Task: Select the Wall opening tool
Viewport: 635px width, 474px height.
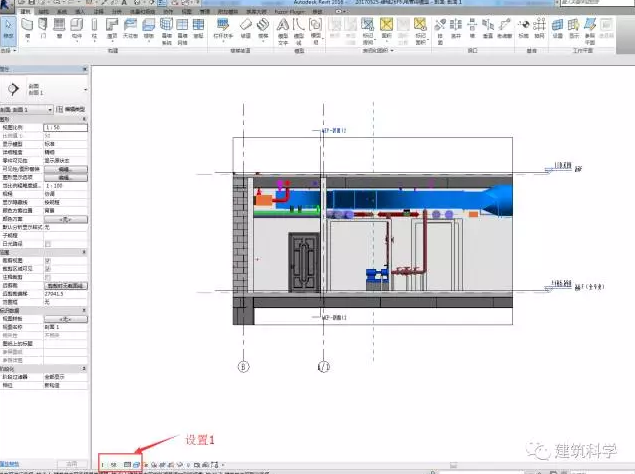Action: 472,28
